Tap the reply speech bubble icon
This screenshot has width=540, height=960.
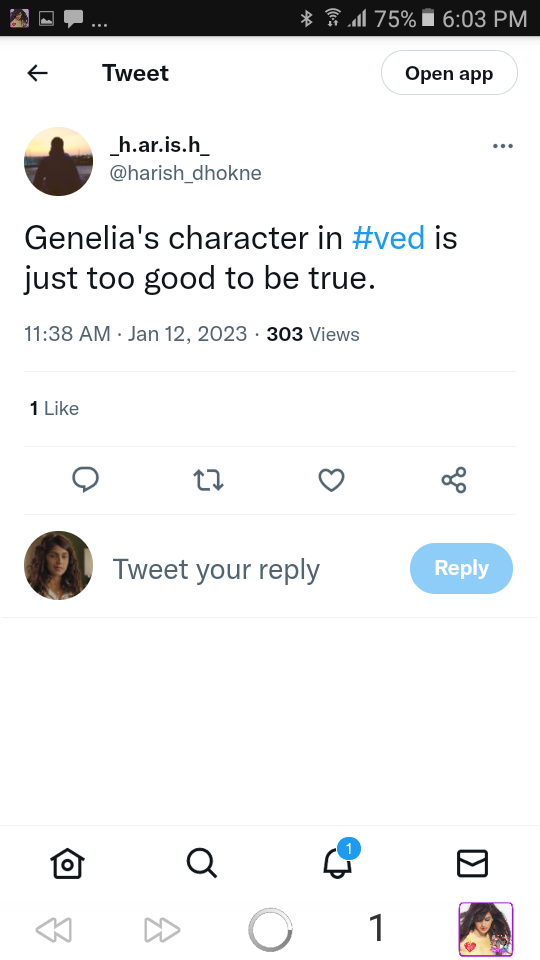(86, 480)
